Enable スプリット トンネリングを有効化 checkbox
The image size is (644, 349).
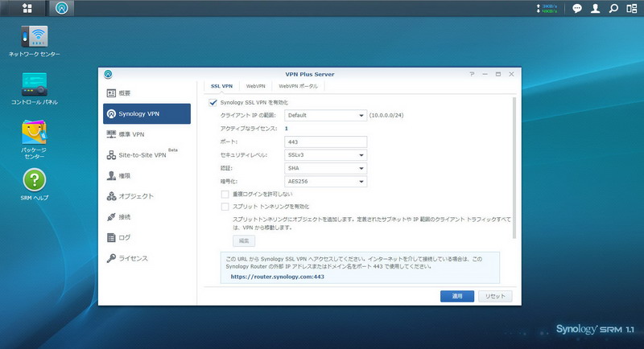(225, 207)
